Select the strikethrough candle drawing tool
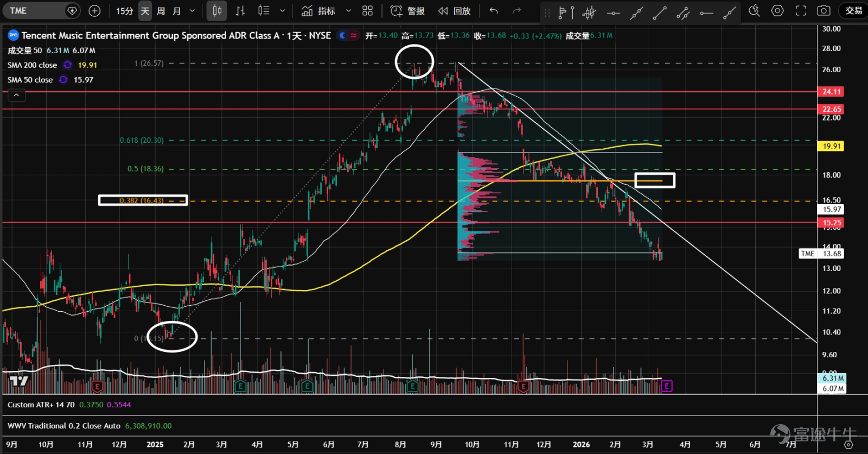The image size is (868, 454). pos(589,12)
